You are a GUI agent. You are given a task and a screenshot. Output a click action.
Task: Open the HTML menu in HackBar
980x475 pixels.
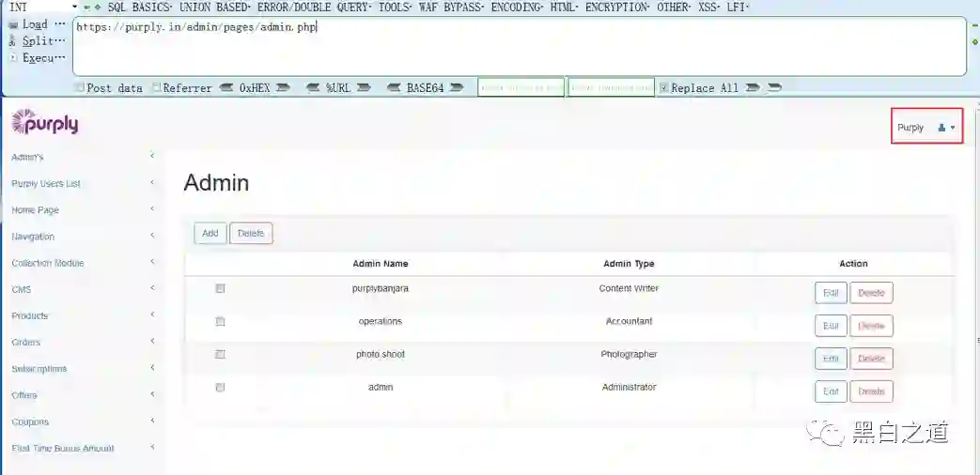click(x=565, y=8)
